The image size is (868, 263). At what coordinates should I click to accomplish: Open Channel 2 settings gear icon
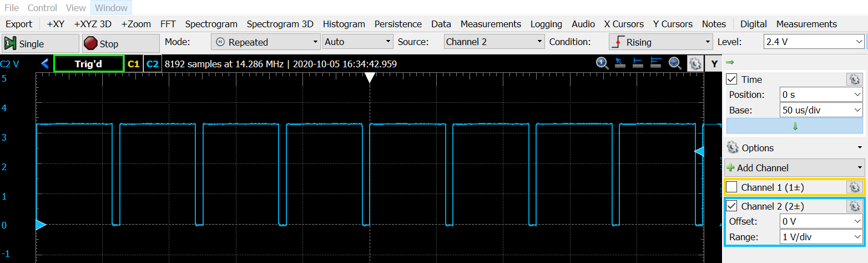pyautogui.click(x=854, y=206)
